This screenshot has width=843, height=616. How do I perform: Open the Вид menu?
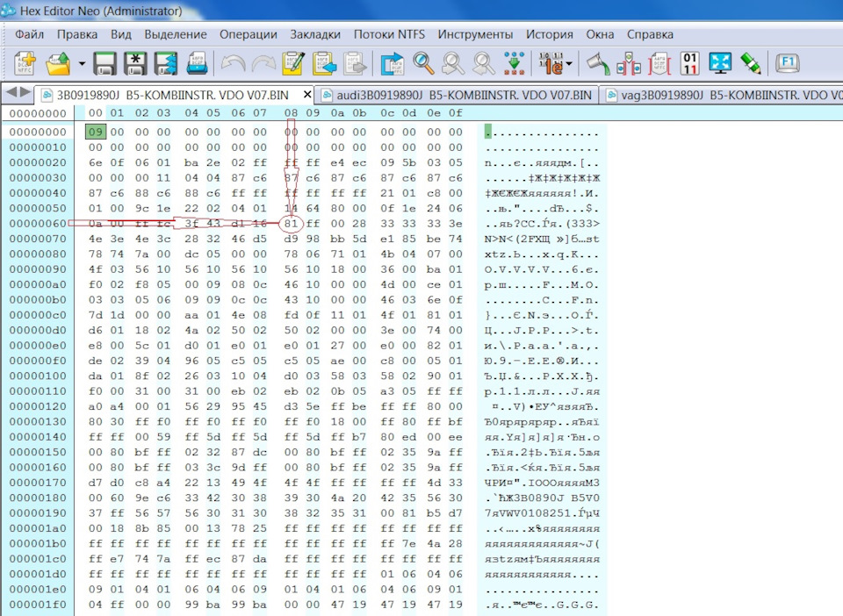[121, 34]
